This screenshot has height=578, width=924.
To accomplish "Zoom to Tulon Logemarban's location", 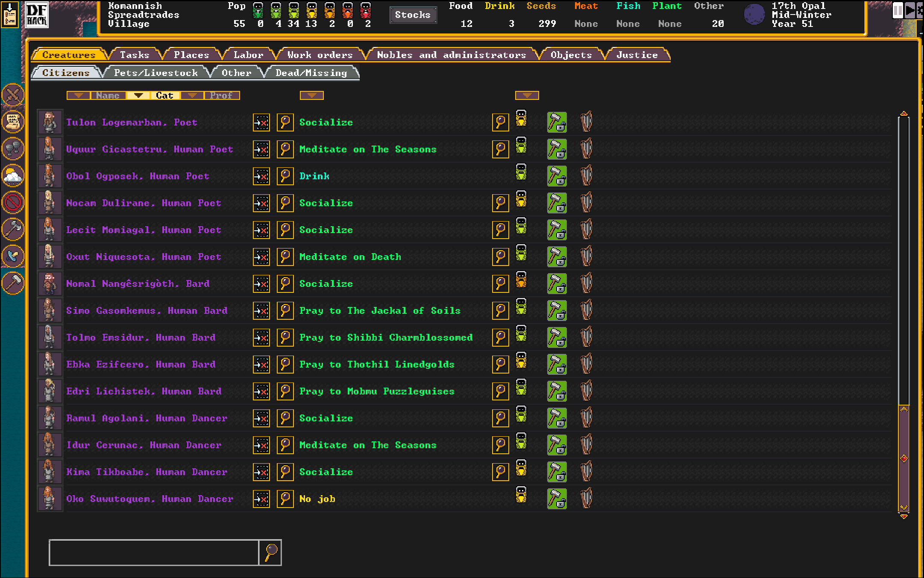I will click(285, 123).
